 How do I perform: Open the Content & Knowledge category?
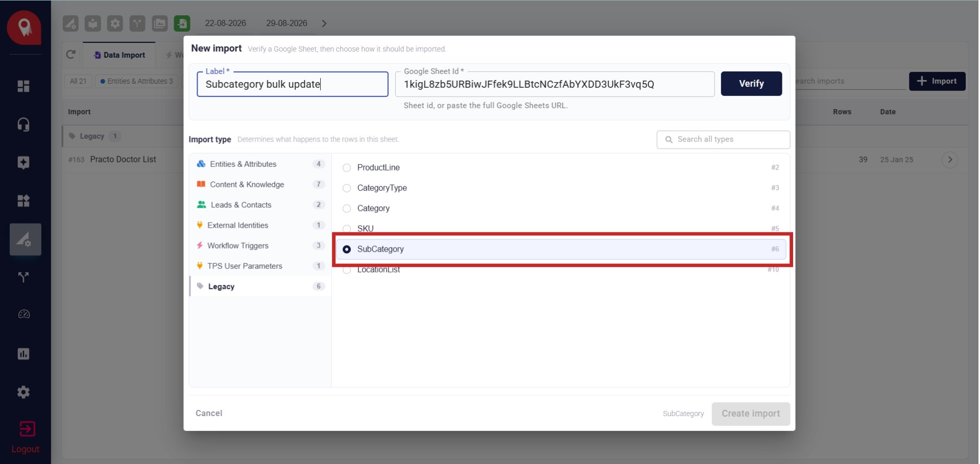click(260, 184)
